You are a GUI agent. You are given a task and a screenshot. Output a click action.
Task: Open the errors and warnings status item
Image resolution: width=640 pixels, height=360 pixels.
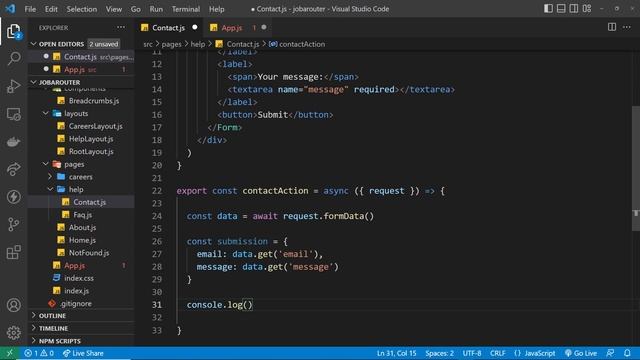39,353
